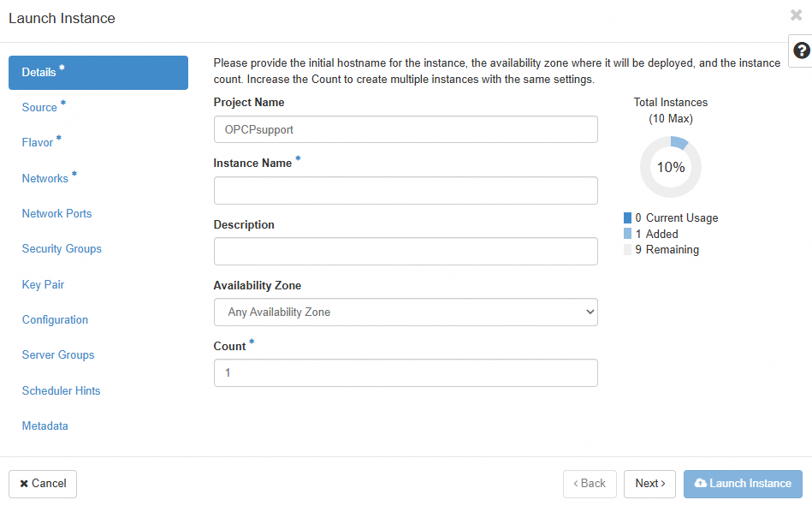Click the Count input showing 1
The height and width of the screenshot is (506, 812).
pos(406,372)
